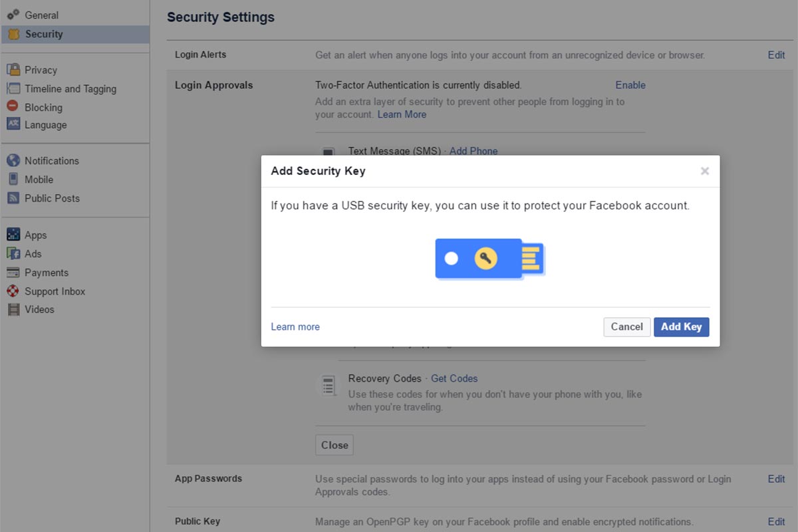Expand Login Alerts with Edit
The width and height of the screenshot is (798, 532).
(776, 55)
